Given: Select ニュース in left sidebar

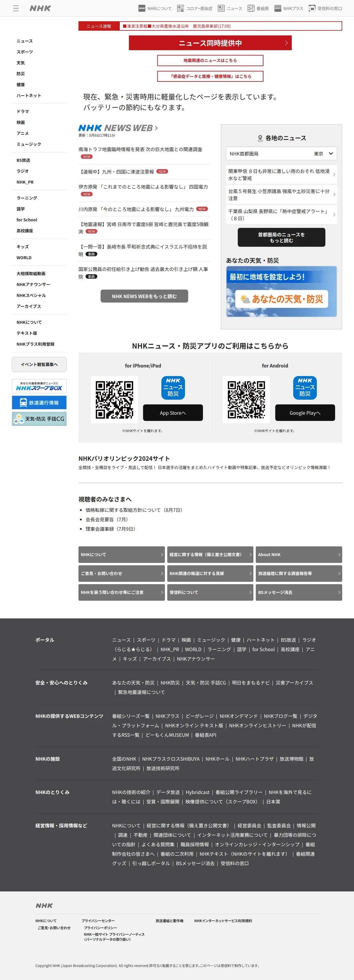Looking at the screenshot, I should click(x=25, y=41).
